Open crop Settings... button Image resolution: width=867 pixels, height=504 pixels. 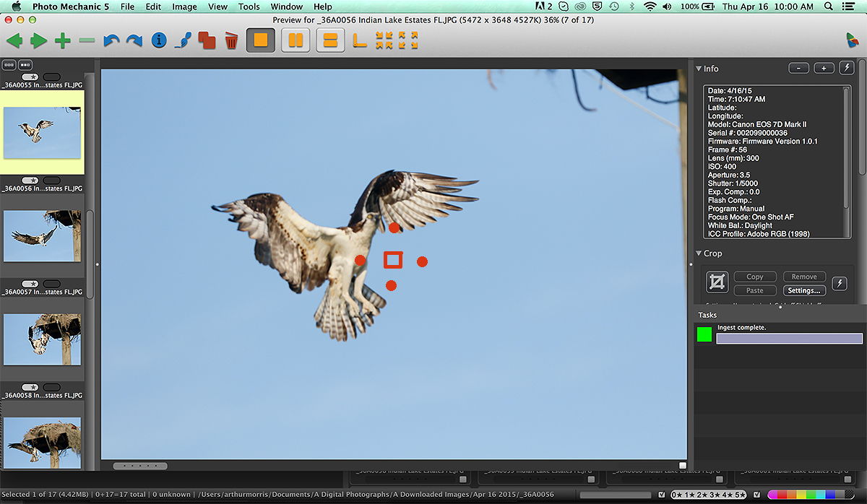point(804,290)
